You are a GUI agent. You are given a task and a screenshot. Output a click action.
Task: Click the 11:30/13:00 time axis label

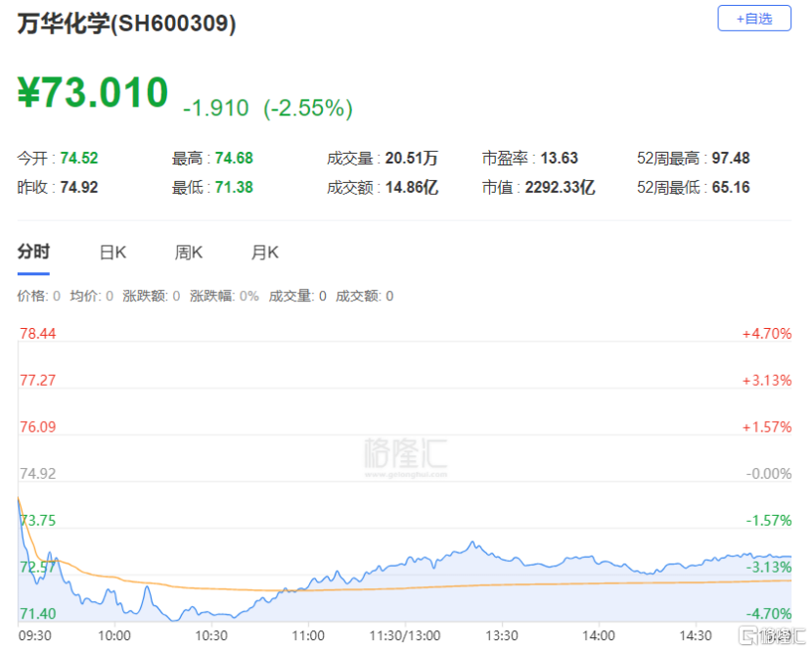(x=405, y=636)
